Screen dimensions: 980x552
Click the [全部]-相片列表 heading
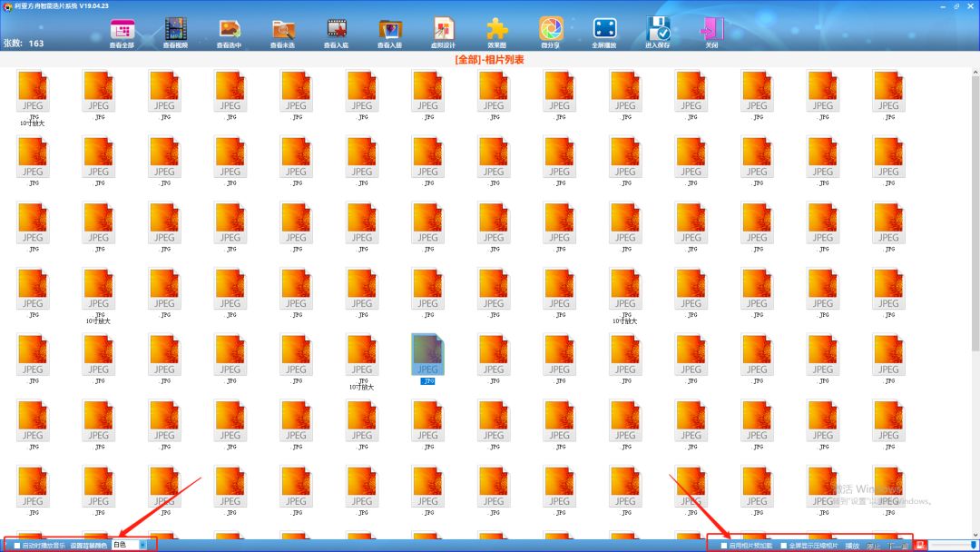point(489,60)
